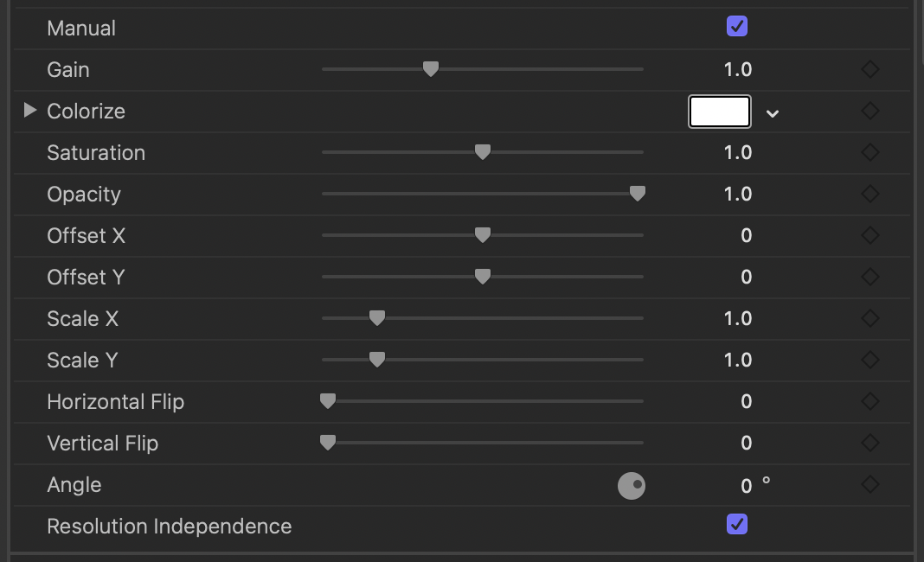The width and height of the screenshot is (924, 562).
Task: Expand the Colorize disclosure triangle
Action: [30, 110]
